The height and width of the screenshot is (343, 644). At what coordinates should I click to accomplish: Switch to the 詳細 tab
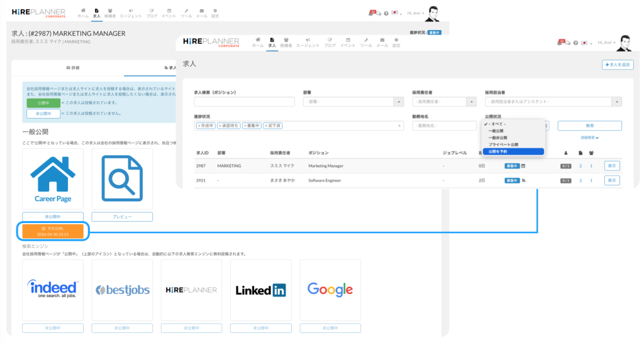[x=73, y=67]
